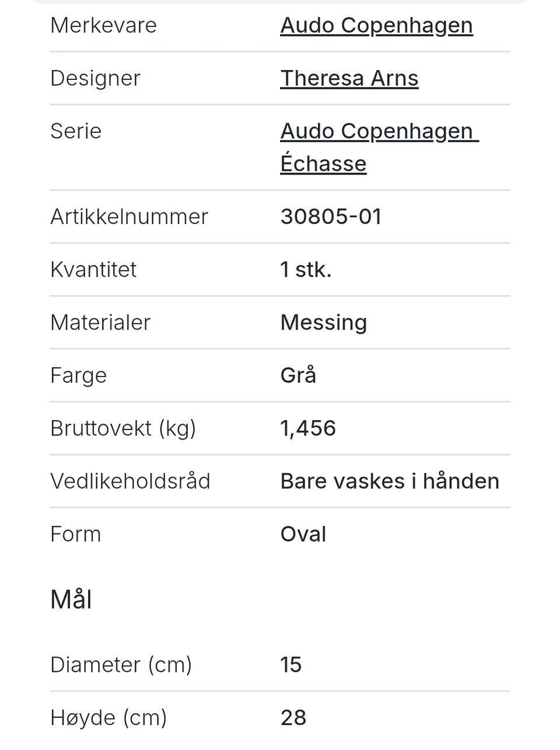This screenshot has height=750, width=560.
Task: Click the Serie row label
Action: tap(76, 131)
